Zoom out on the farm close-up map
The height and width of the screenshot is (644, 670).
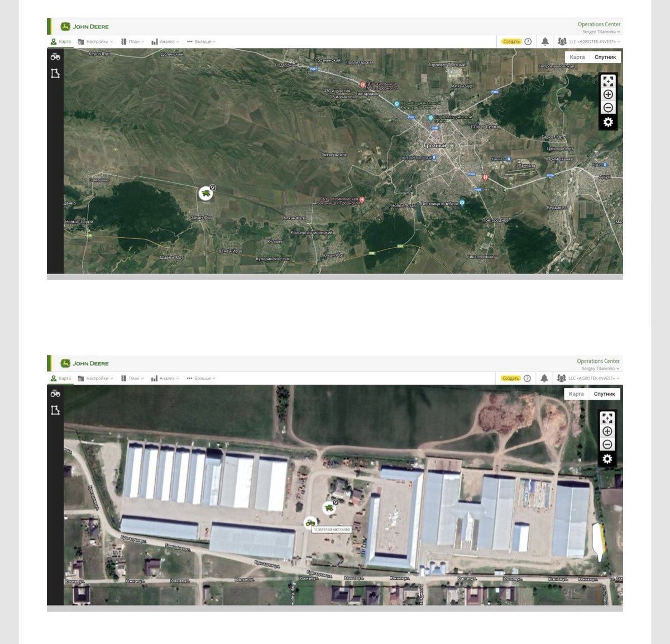coord(607,445)
